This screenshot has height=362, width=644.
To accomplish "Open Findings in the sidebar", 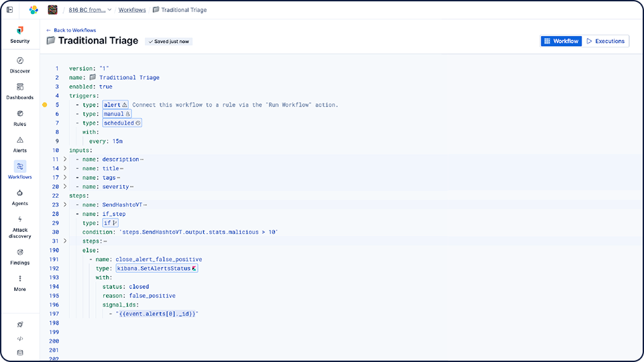I will coord(19,257).
